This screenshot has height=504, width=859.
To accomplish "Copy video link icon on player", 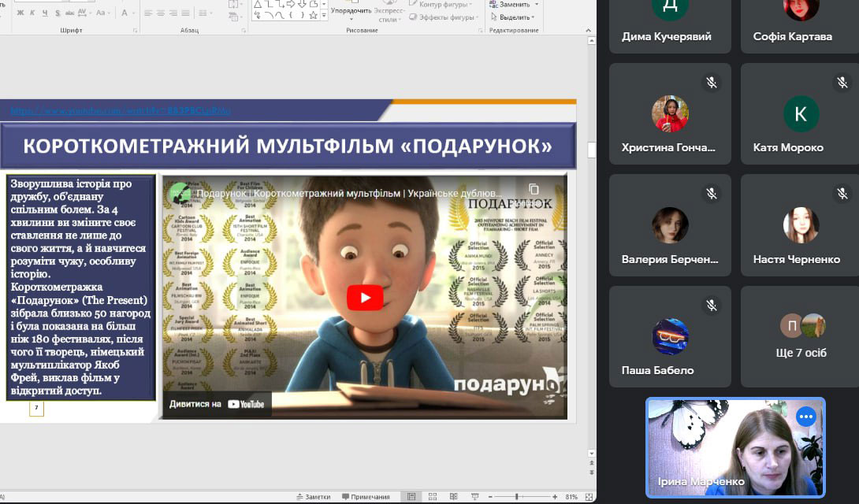I will [x=533, y=190].
